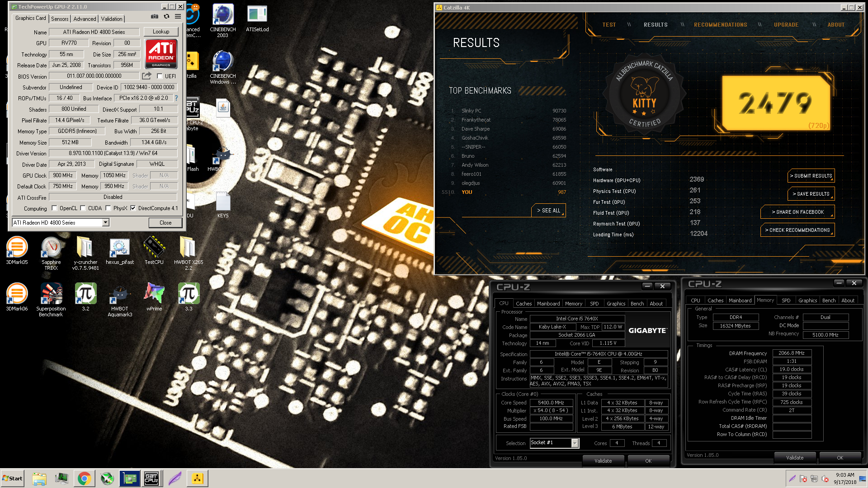Viewport: 868px width, 488px height.
Task: Click Validate in the left CPU-Z window
Action: [x=603, y=461]
